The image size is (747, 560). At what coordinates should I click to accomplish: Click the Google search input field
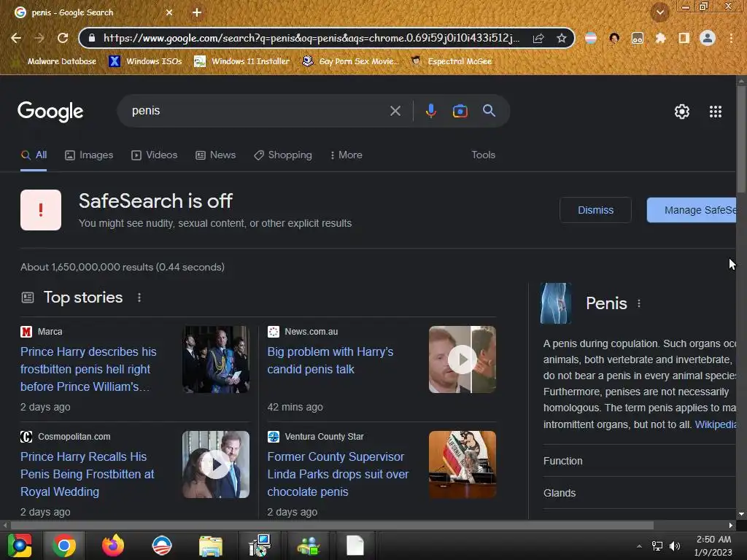(x=258, y=111)
